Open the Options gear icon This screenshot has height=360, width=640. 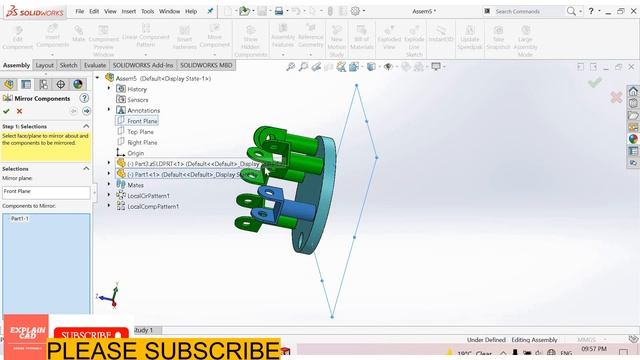click(356, 11)
